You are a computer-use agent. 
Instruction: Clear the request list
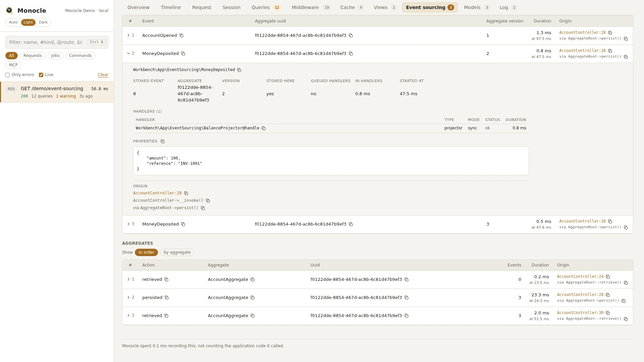pos(103,75)
